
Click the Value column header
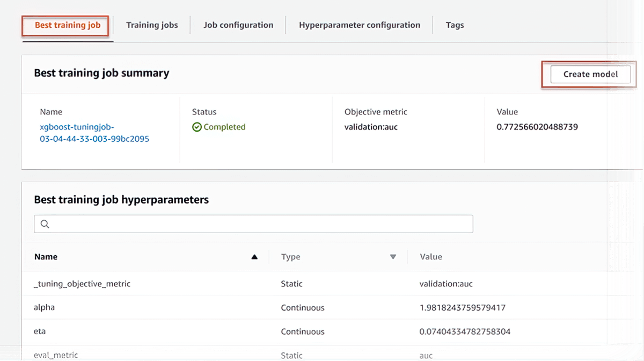[x=431, y=257]
